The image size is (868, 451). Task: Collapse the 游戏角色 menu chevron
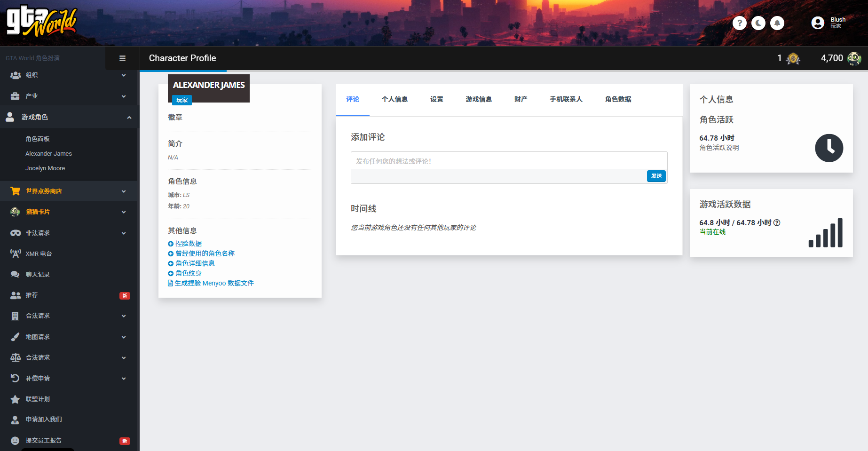129,118
